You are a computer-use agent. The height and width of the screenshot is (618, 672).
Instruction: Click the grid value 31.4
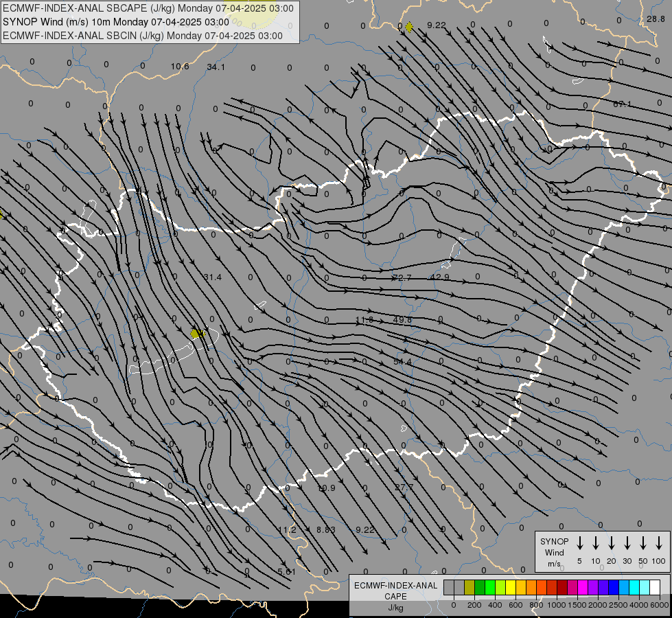coord(213,277)
